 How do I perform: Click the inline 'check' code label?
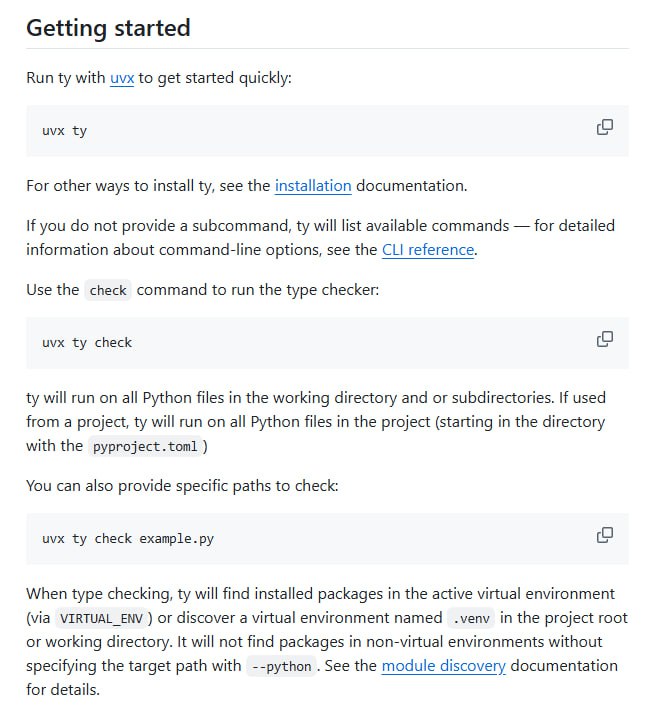point(108,290)
